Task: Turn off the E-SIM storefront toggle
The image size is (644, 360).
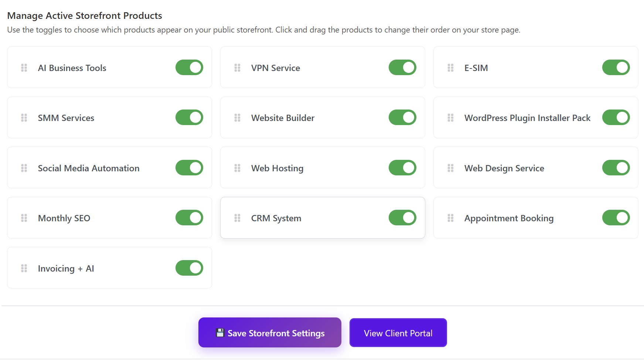Action: tap(616, 67)
